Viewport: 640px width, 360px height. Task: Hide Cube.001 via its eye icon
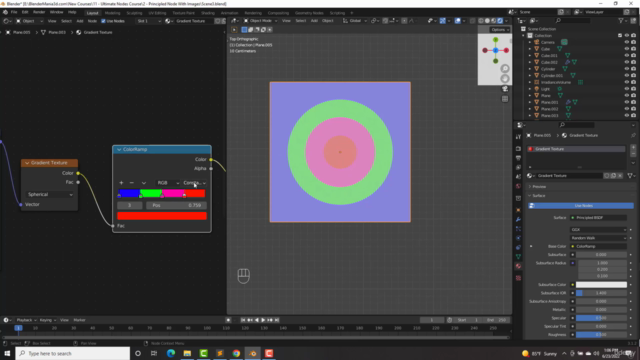pos(627,56)
